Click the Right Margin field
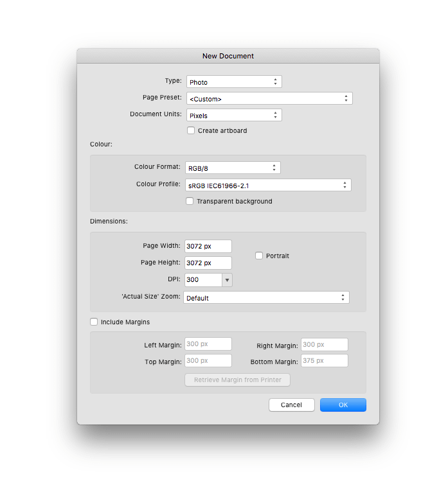 (x=325, y=344)
